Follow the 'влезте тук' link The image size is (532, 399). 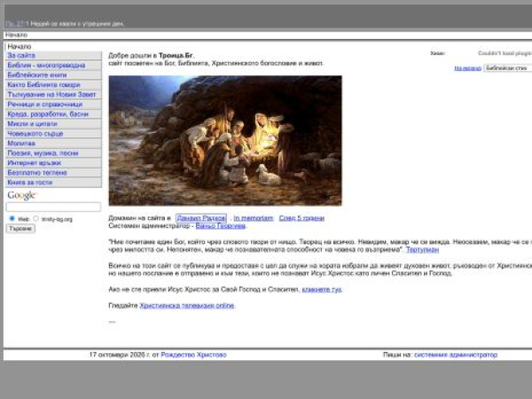coord(322,289)
